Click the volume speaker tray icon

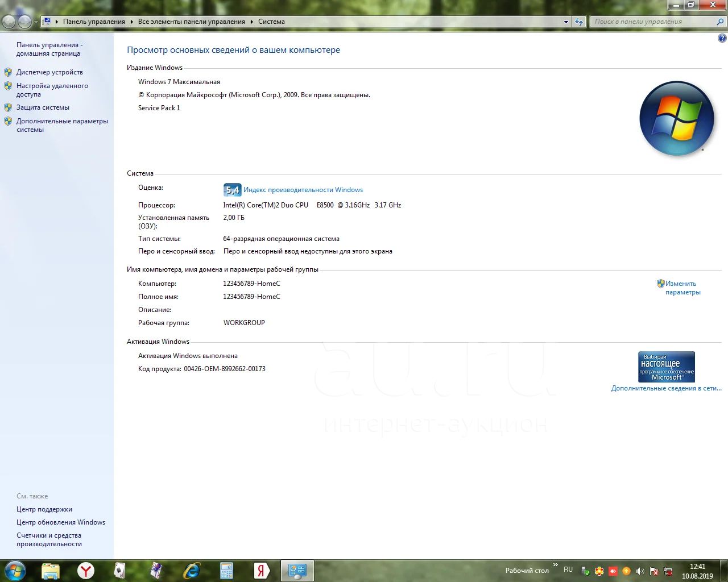[640, 571]
